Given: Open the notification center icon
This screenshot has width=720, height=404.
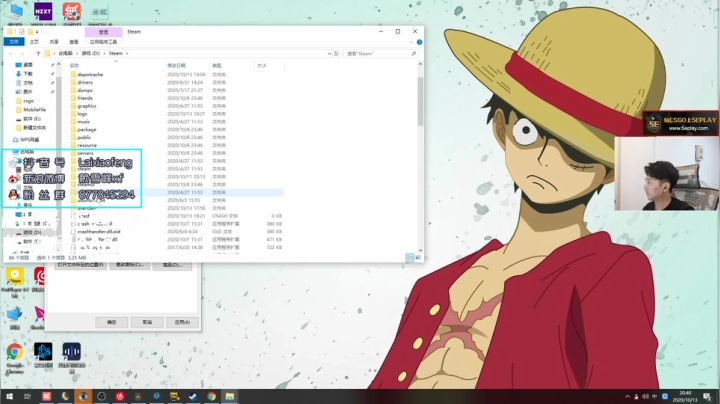Looking at the screenshot, I should click(708, 396).
